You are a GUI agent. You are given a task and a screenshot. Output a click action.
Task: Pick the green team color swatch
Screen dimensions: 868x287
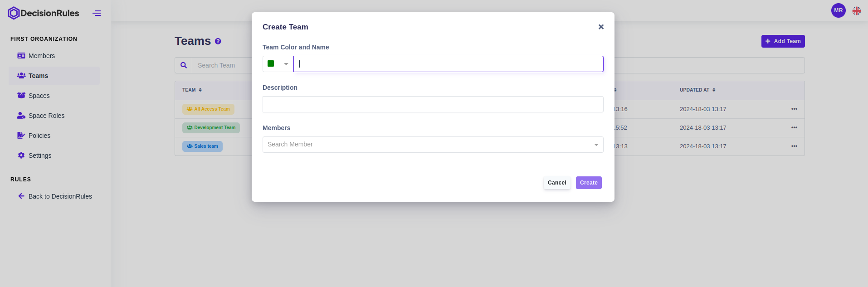click(271, 64)
